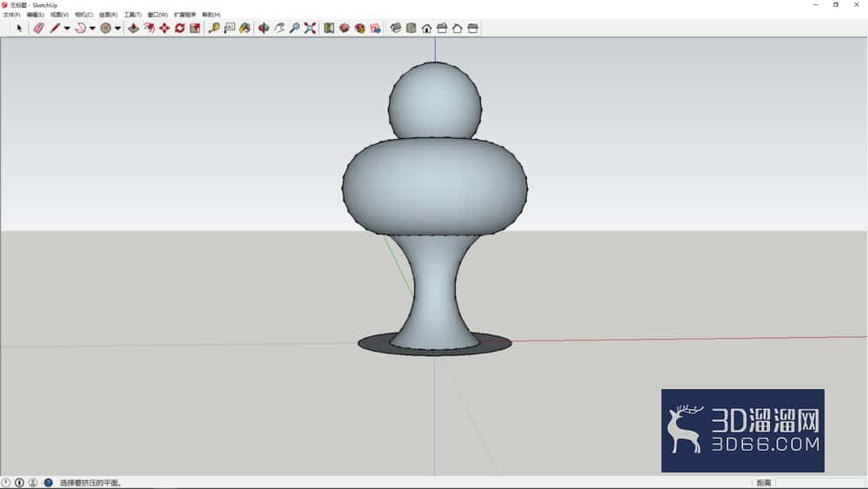Click the Send to LayOut icon
The image size is (868, 489).
point(375,29)
